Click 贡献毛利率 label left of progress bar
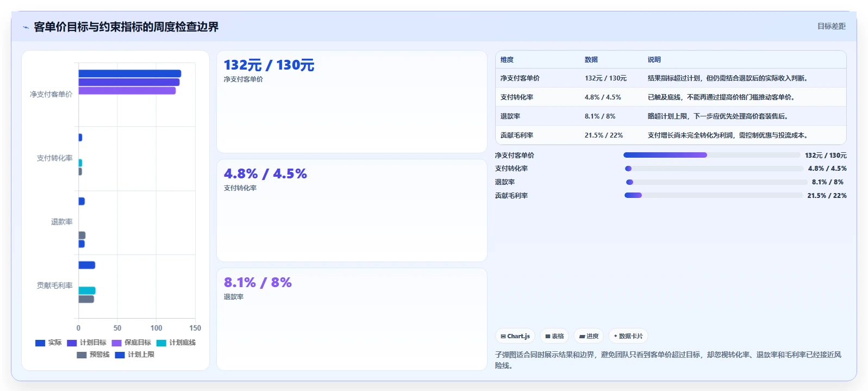This screenshot has width=868, height=391. click(x=511, y=196)
